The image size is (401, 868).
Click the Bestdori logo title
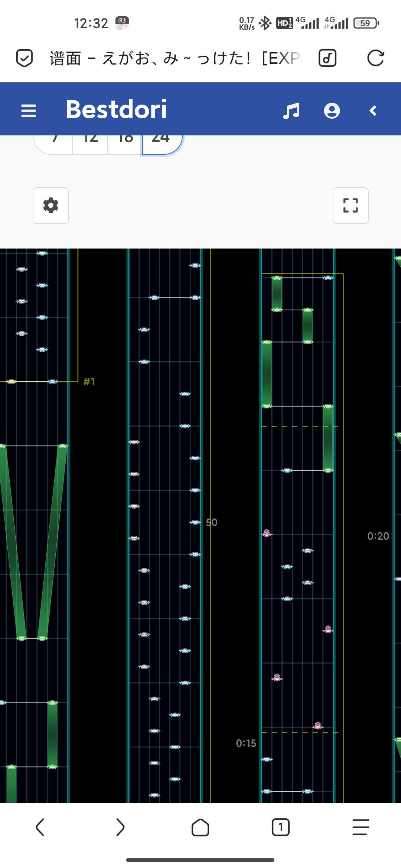pyautogui.click(x=116, y=109)
